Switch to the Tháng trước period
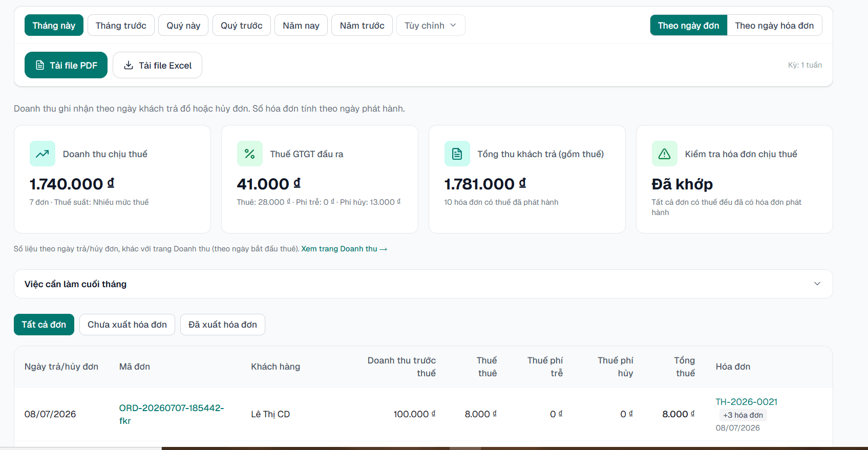Screen dimensions: 868x450 121,26
